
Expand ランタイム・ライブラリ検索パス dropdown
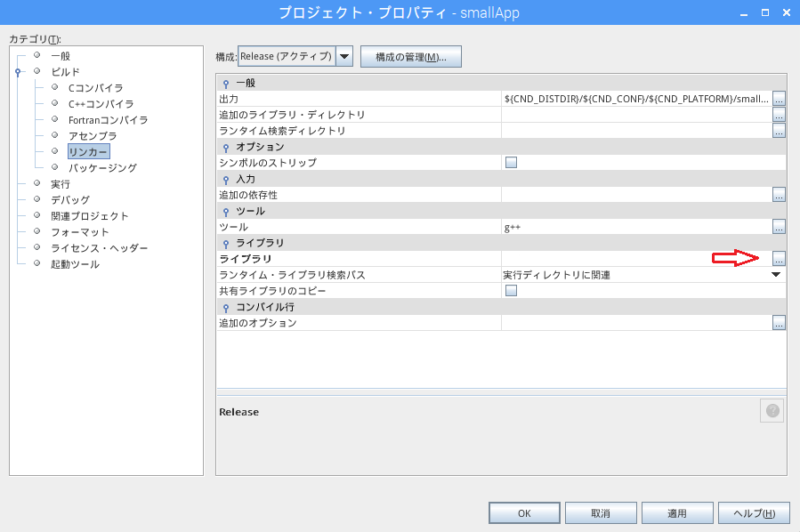pos(775,275)
